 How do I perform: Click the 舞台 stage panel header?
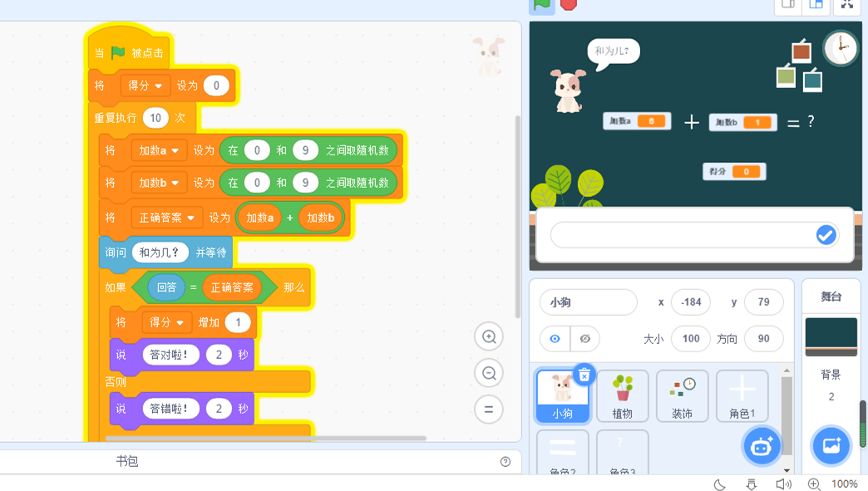point(831,297)
